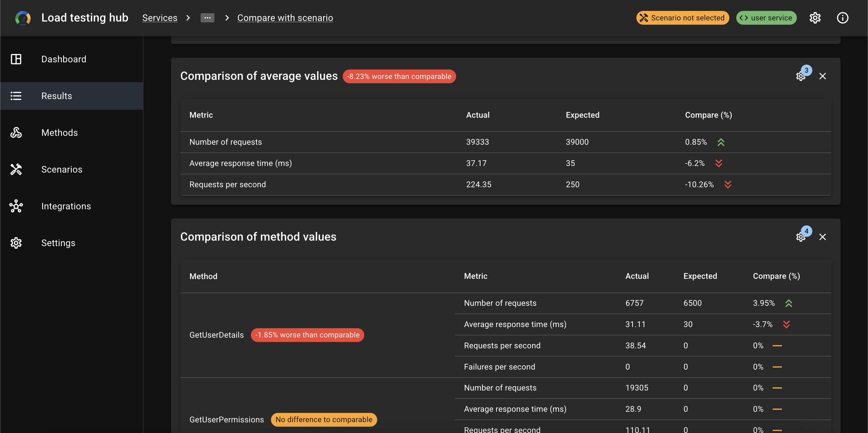This screenshot has width=868, height=433.
Task: Click the user service chip
Action: tap(766, 18)
